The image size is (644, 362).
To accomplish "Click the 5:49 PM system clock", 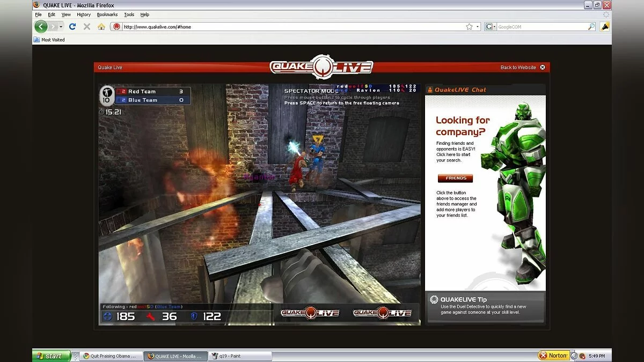I will 597,356.
